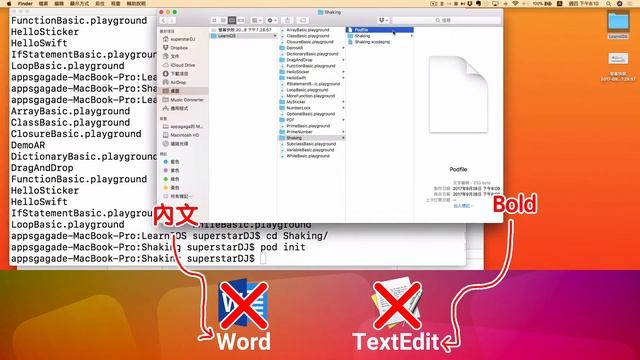The image size is (640, 360).
Task: Select the LearniOS folder on the desktop
Action: (618, 25)
